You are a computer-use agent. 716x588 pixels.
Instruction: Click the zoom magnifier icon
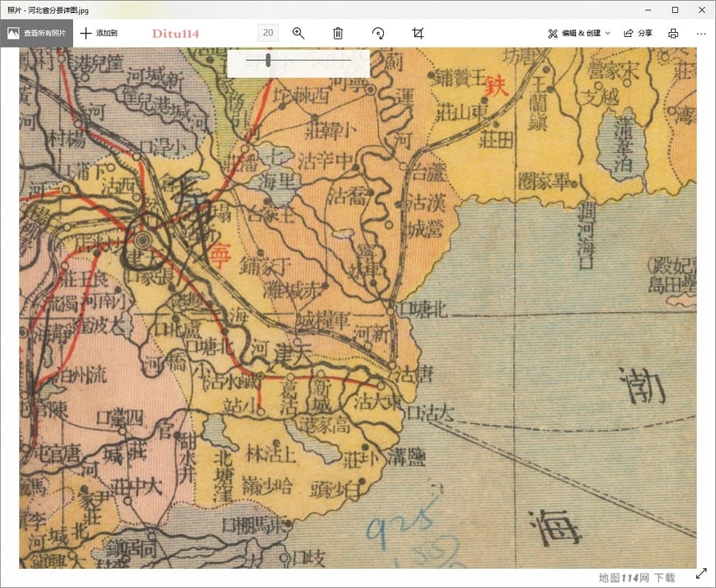[299, 33]
